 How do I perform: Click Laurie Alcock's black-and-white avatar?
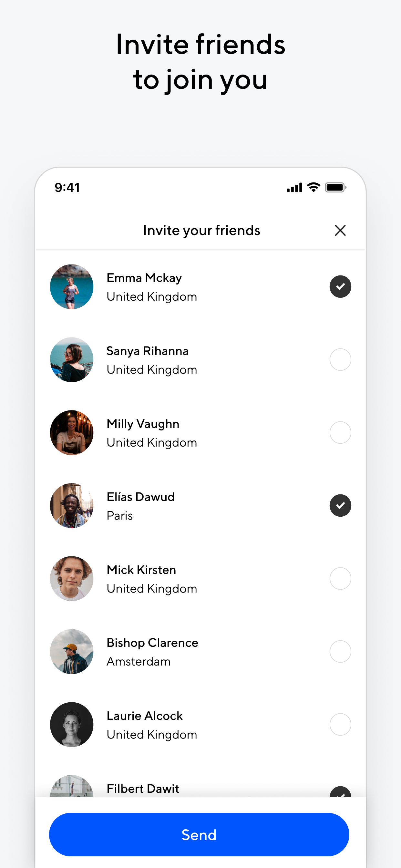point(71,724)
